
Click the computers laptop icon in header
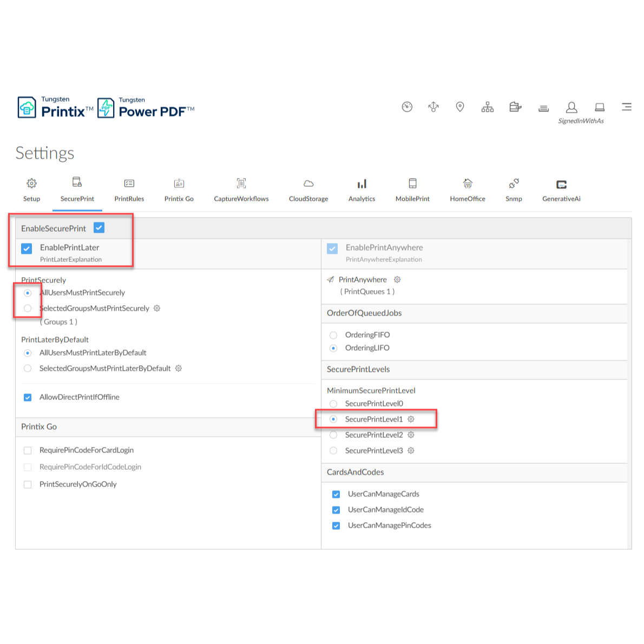(x=600, y=107)
